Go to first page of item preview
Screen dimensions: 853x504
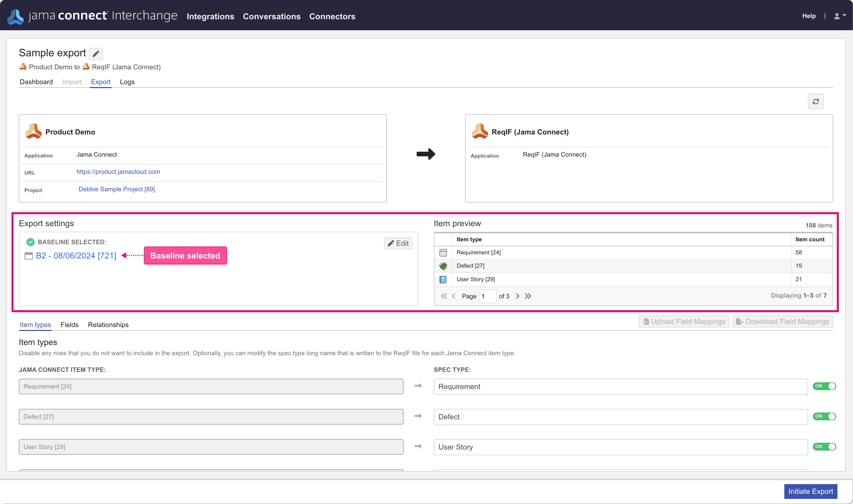click(444, 296)
